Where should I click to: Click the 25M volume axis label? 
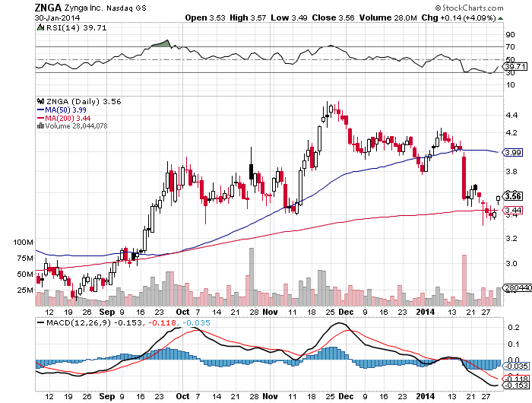click(x=25, y=290)
